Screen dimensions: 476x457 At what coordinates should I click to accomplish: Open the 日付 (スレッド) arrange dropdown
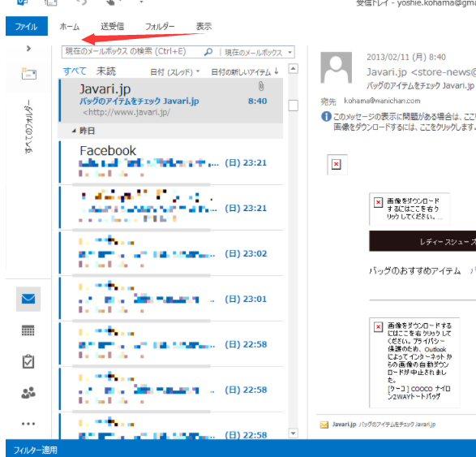pos(175,72)
